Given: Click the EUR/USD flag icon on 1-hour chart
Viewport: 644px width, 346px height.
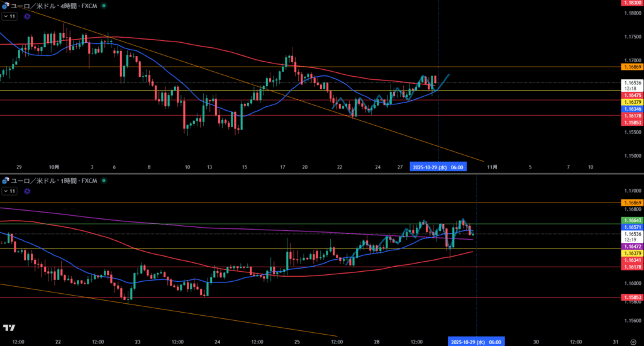Looking at the screenshot, I should pyautogui.click(x=6, y=181).
